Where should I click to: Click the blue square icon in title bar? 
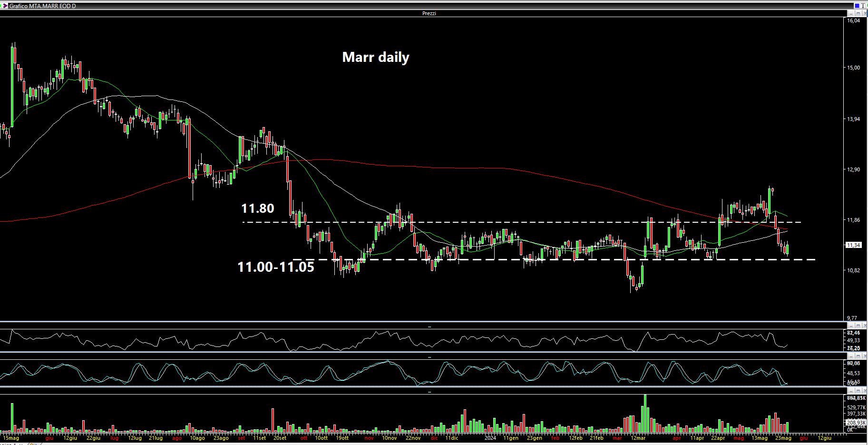[857, 6]
